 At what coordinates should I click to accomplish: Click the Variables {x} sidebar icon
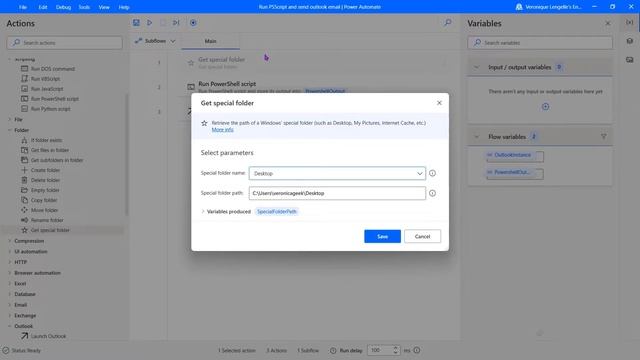630,22
